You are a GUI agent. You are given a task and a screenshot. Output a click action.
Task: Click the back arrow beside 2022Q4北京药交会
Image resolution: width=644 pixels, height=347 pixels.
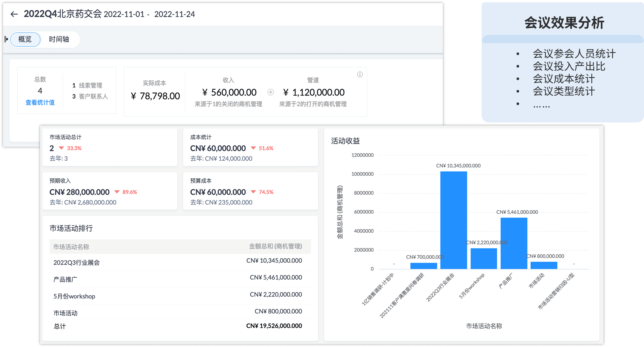pyautogui.click(x=14, y=14)
